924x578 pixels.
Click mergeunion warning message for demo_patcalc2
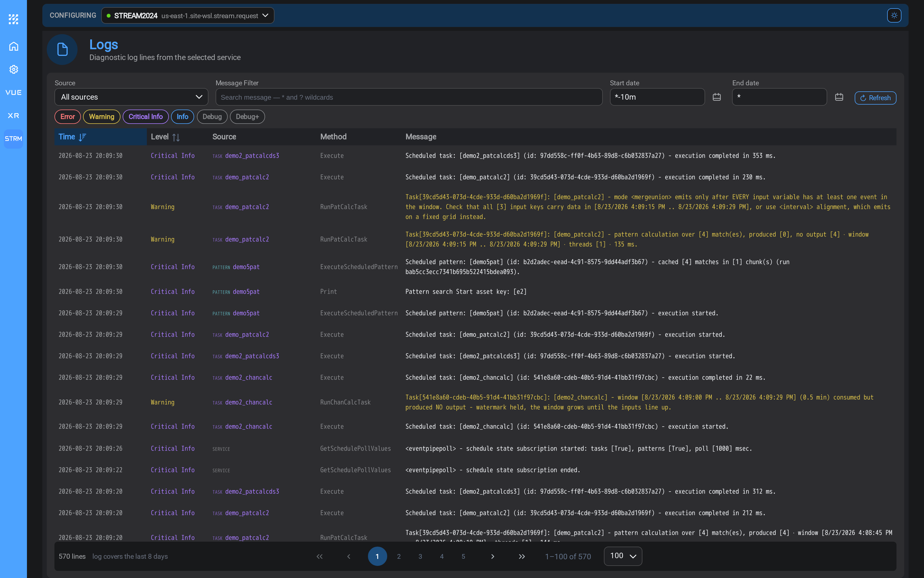[x=648, y=207]
